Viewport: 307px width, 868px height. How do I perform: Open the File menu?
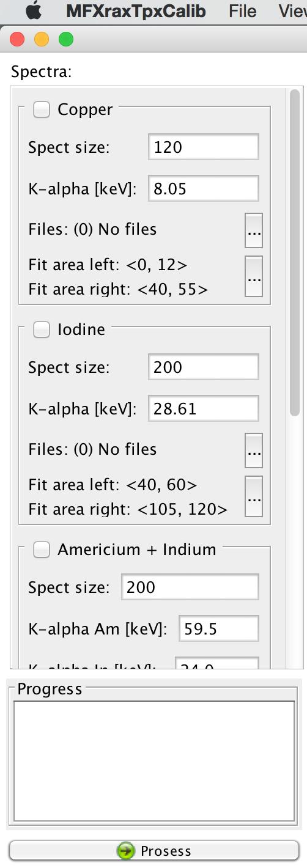click(242, 10)
